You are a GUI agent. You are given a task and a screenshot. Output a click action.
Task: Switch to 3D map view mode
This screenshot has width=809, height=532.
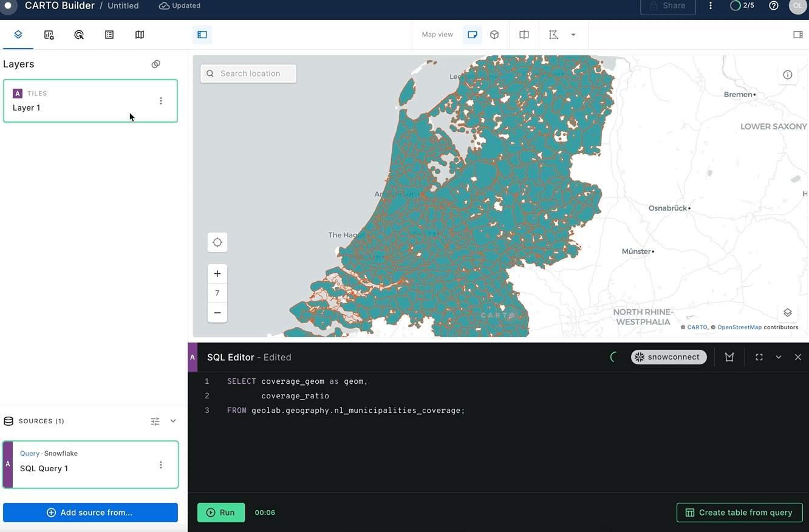(x=494, y=35)
